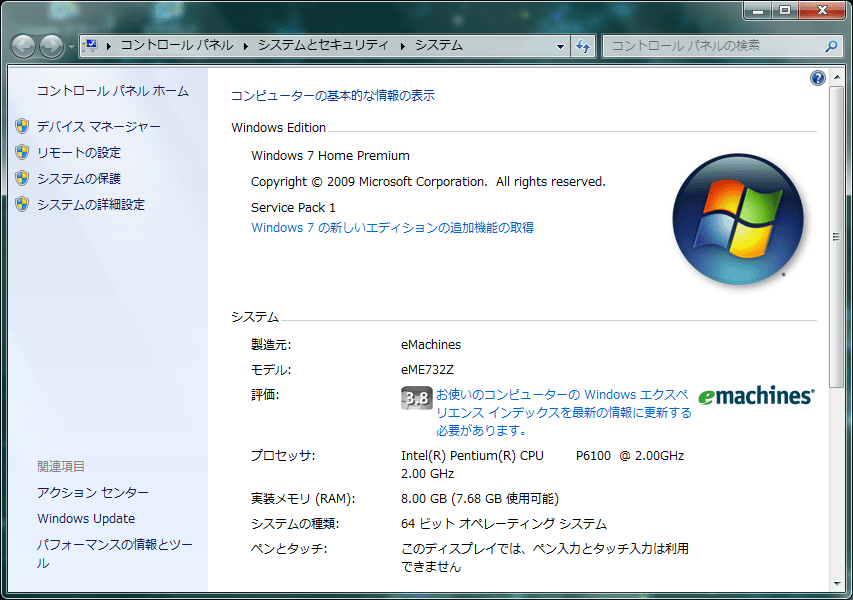Minimize the window
Image resolution: width=853 pixels, height=600 pixels.
[x=758, y=10]
